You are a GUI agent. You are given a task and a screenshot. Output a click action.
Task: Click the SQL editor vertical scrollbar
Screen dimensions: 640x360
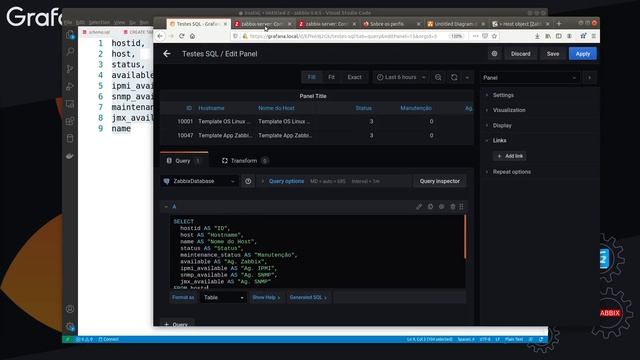point(464,237)
